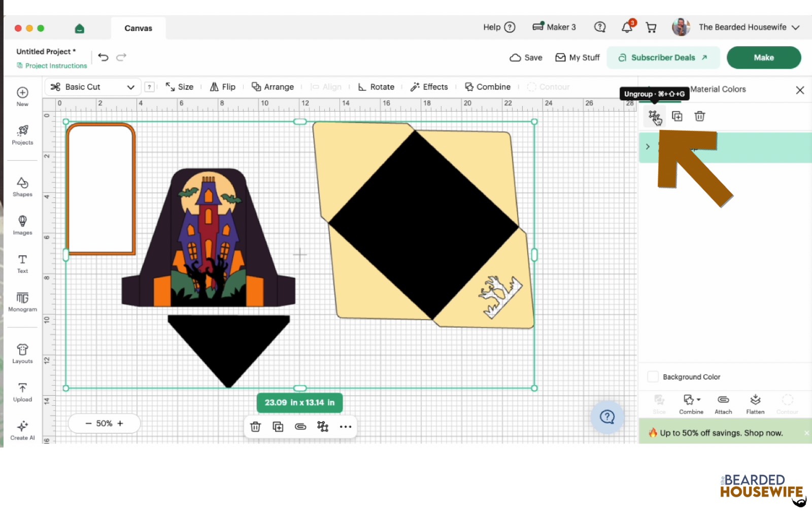
Task: Open My Stuff
Action: [x=578, y=58]
